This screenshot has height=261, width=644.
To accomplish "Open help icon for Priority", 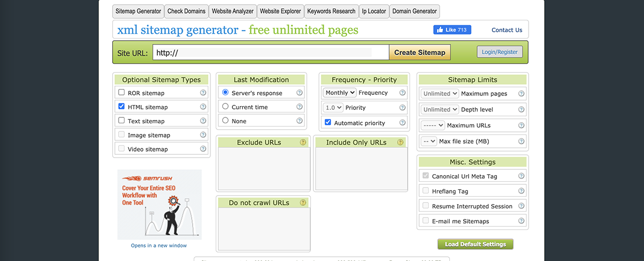I will pos(402,108).
